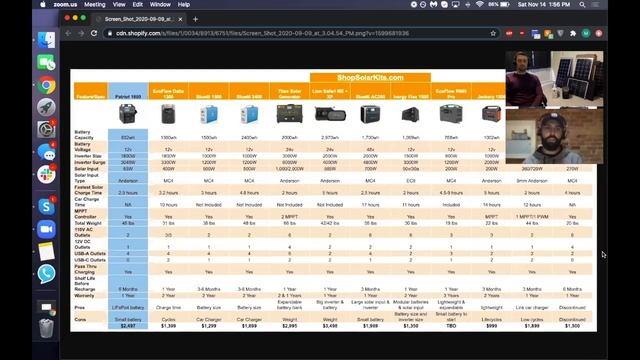Click the Patriot $2,497 price
This screenshot has height=360, width=640.
128,326
